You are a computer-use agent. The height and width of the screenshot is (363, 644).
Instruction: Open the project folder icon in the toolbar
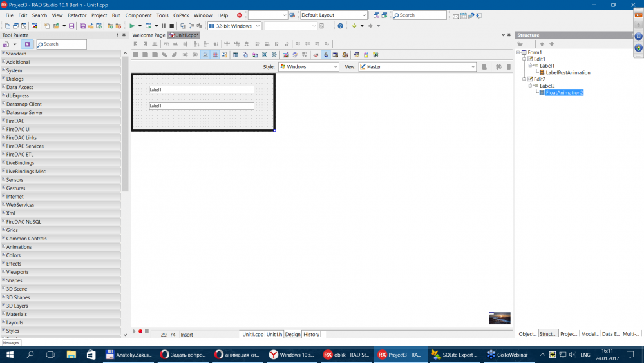[x=56, y=26]
